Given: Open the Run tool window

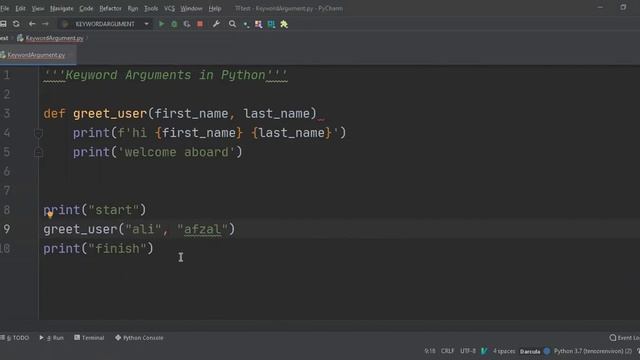Looking at the screenshot, I should [x=51, y=338].
